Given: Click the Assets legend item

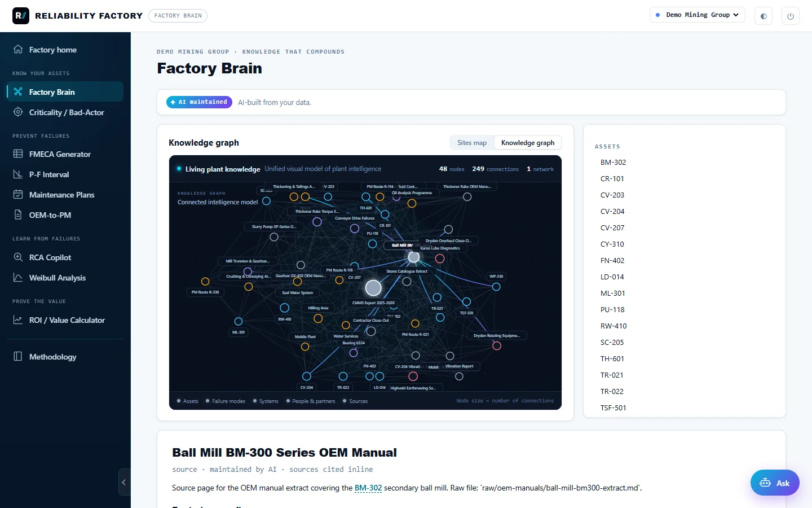Looking at the screenshot, I should [188, 401].
